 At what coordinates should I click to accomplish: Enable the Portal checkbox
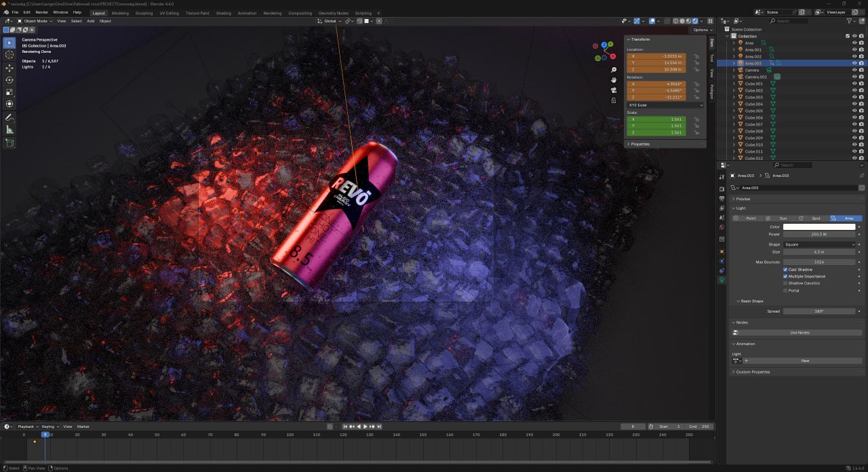click(x=785, y=290)
